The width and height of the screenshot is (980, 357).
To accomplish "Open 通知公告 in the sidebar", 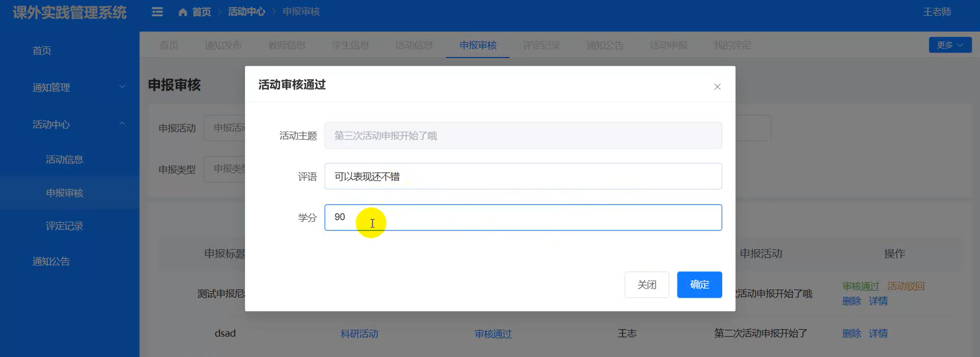I will pos(51,262).
